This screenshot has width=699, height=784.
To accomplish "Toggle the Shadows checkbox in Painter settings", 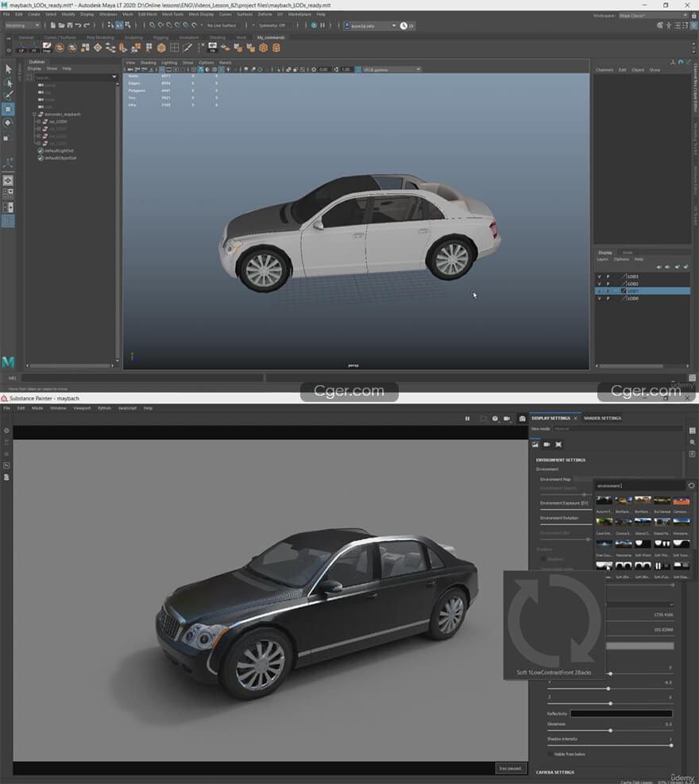I will coord(543,559).
